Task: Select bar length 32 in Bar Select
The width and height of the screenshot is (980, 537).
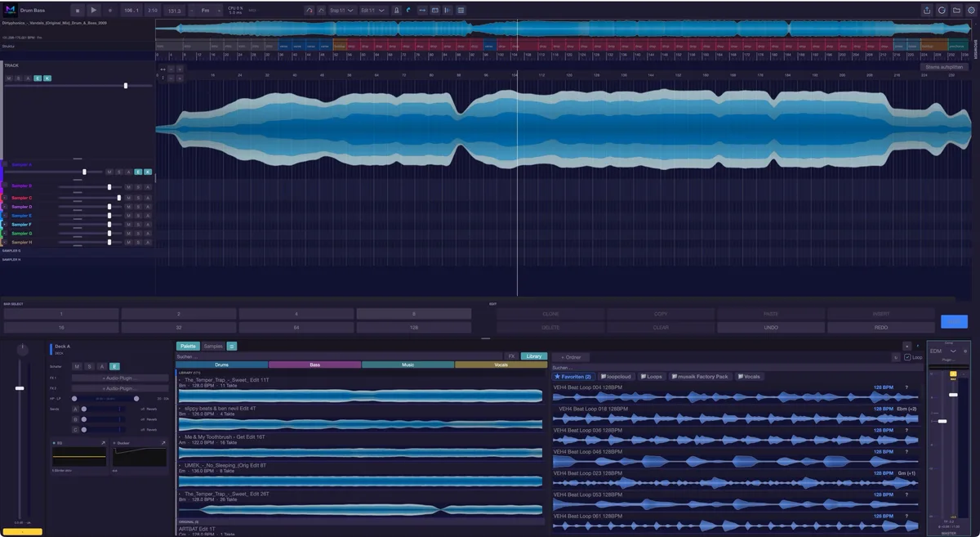Action: click(x=178, y=327)
